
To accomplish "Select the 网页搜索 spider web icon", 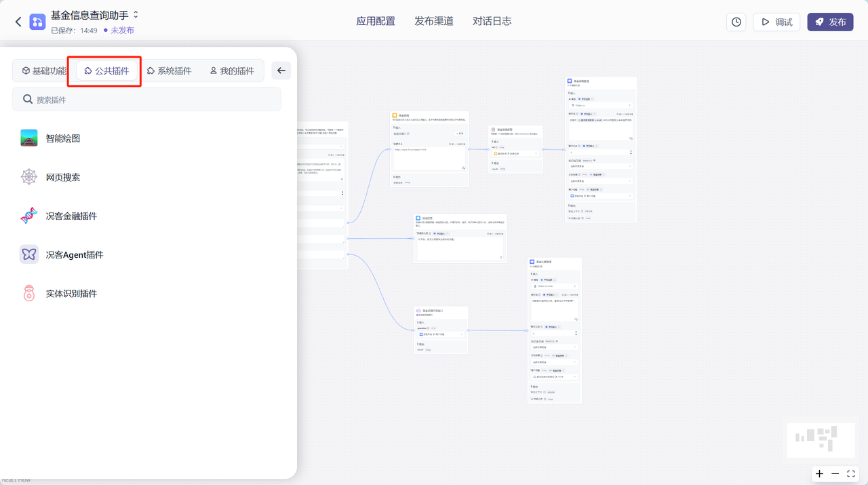I will (x=28, y=177).
